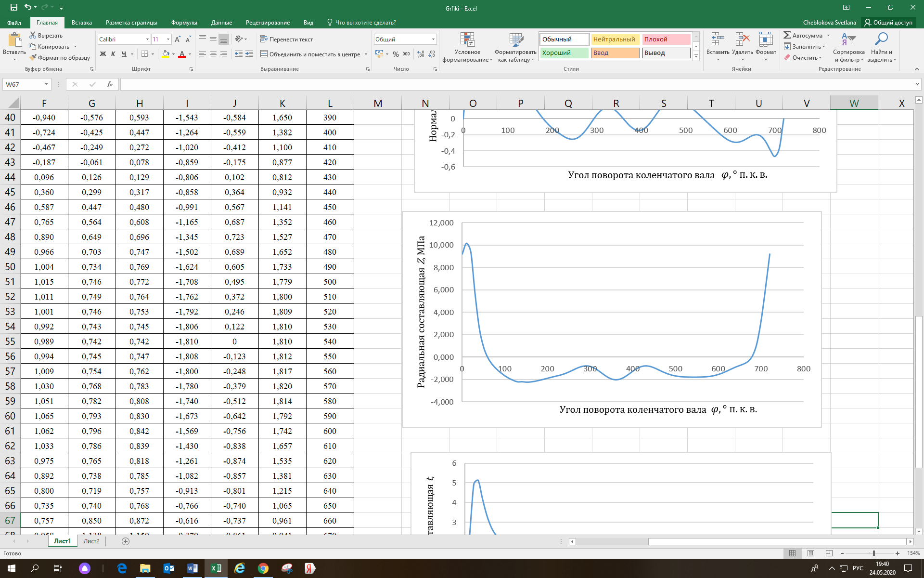Click Общий доступ share button
This screenshot has height=578, width=924.
click(888, 23)
